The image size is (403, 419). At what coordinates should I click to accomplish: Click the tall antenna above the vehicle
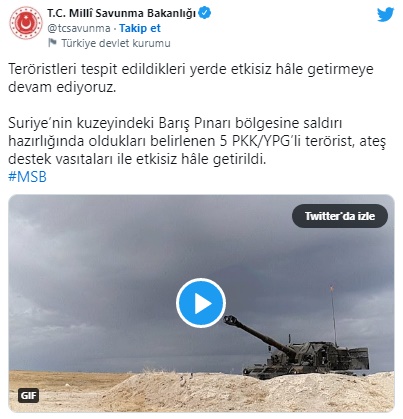pyautogui.click(x=333, y=313)
